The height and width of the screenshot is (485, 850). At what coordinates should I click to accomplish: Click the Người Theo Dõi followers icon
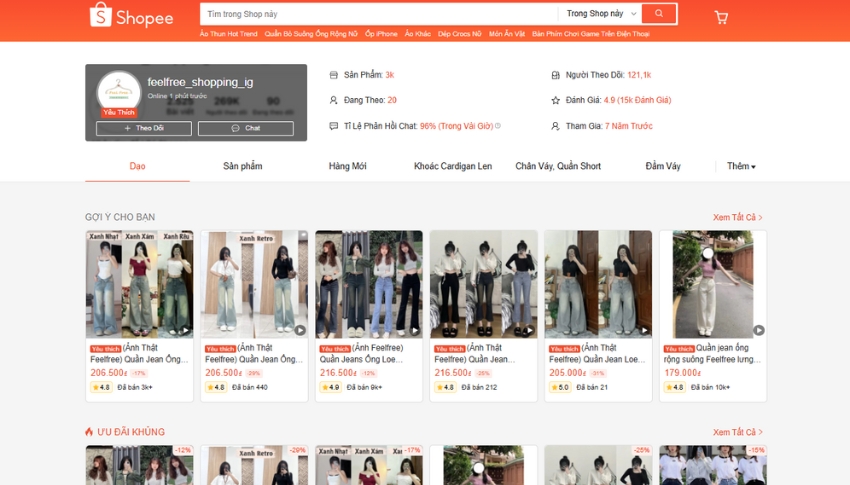pos(555,75)
